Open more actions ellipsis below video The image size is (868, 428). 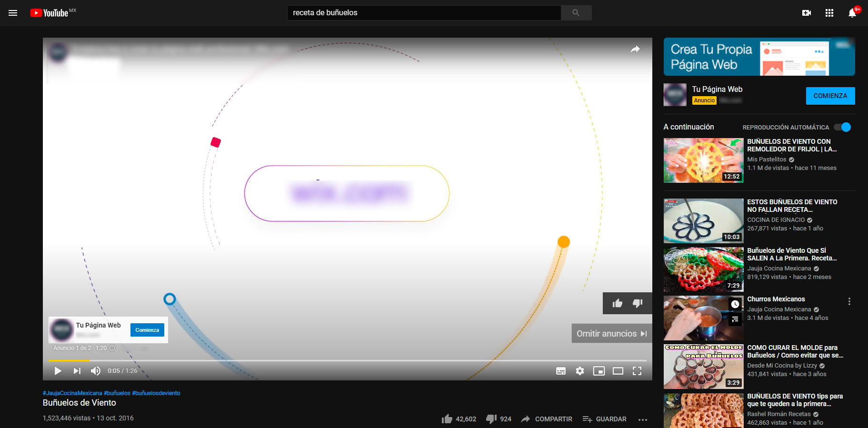pyautogui.click(x=643, y=419)
